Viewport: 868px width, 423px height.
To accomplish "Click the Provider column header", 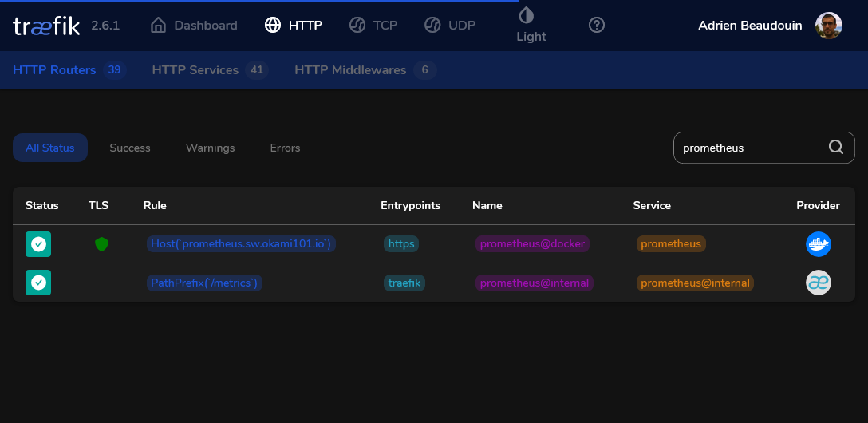I will coord(819,205).
